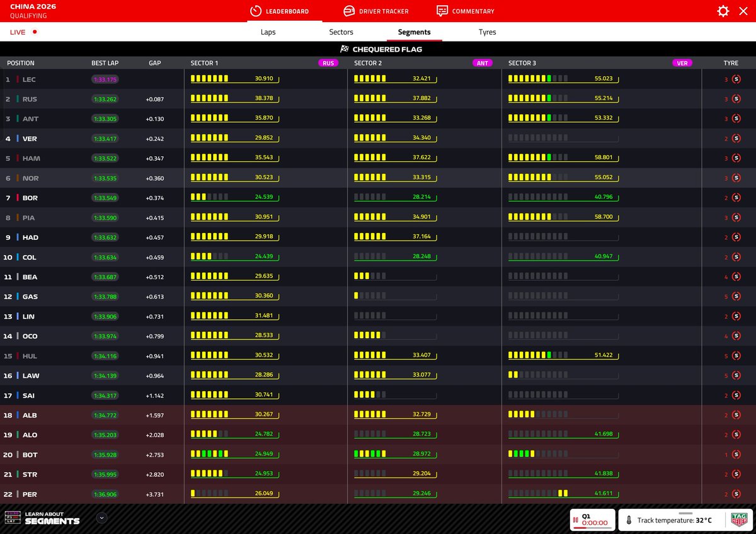The width and height of the screenshot is (756, 534).
Task: Open the Commentary view
Action: click(x=466, y=11)
